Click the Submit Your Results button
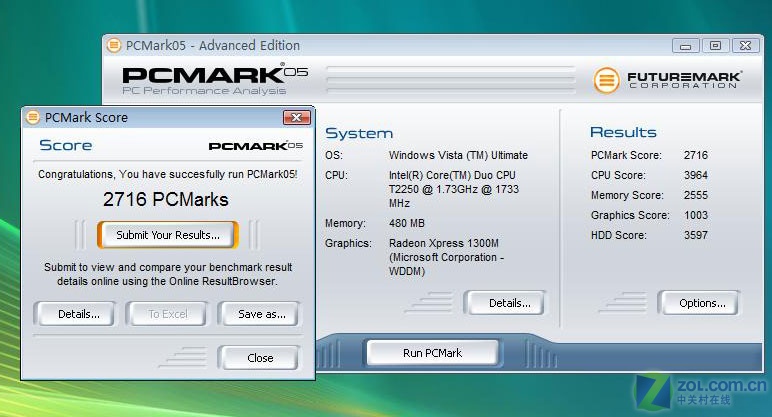Viewport: 772px width, 417px height. click(x=168, y=235)
